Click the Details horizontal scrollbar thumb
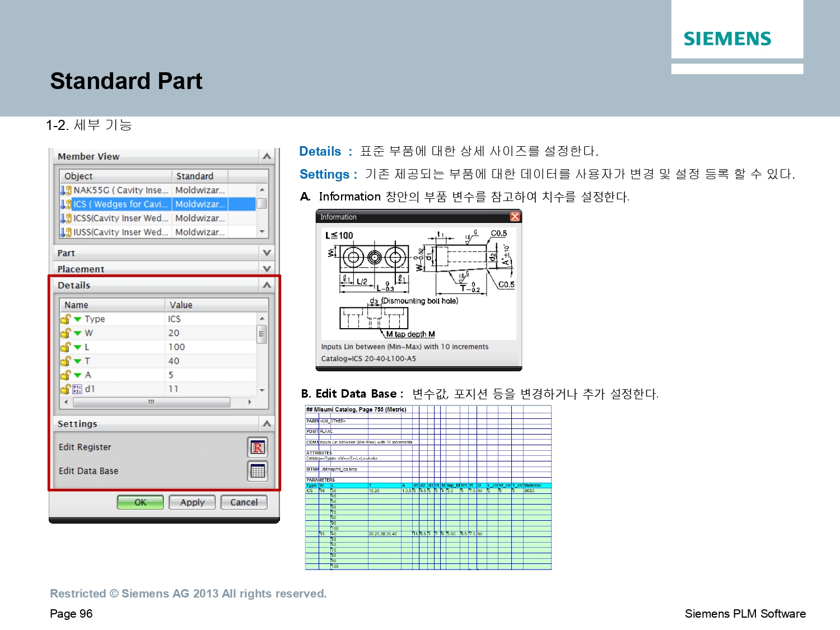Screen dimensions: 840x630 coord(151,402)
